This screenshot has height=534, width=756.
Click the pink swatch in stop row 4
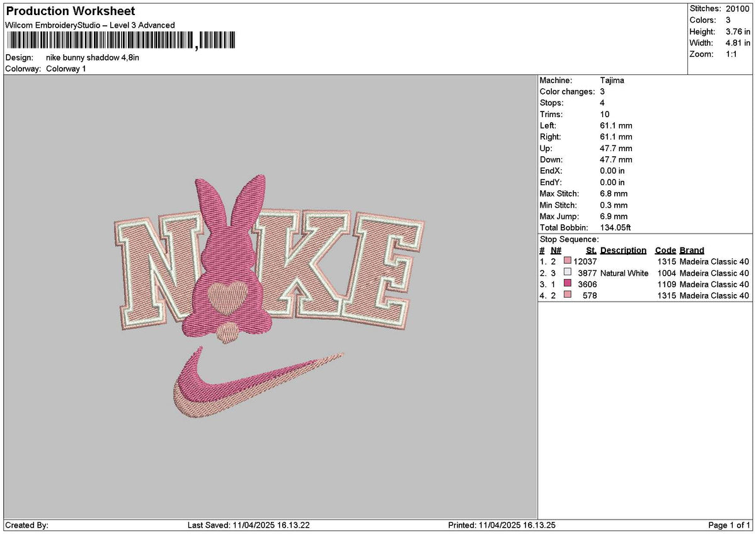568,295
